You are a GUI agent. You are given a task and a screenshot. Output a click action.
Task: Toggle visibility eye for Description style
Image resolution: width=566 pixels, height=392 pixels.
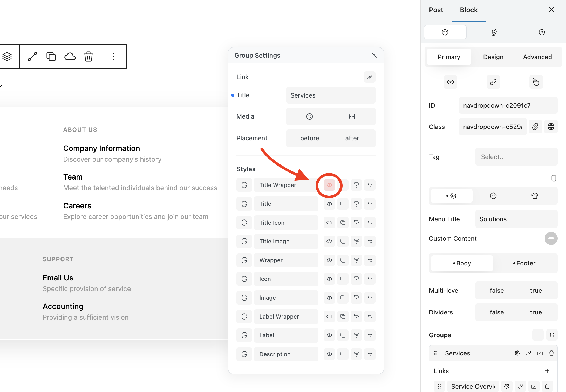tap(329, 354)
